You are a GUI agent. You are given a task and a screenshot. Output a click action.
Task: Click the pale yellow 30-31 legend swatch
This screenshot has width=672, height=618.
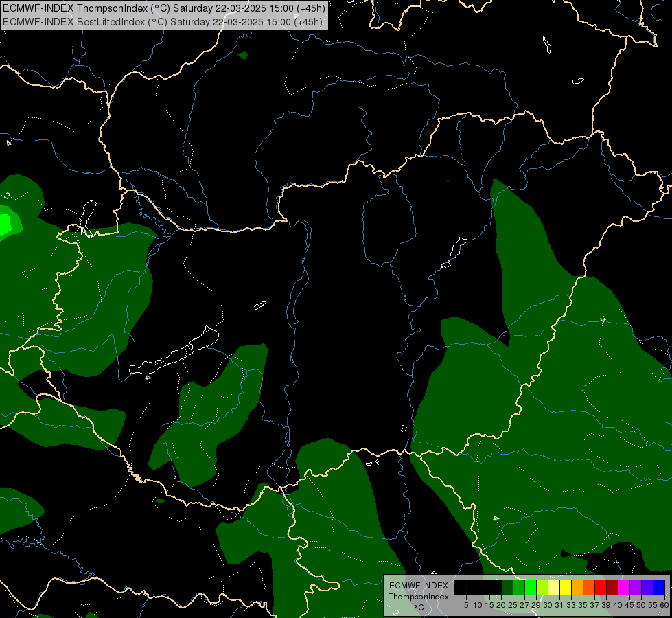(x=554, y=587)
